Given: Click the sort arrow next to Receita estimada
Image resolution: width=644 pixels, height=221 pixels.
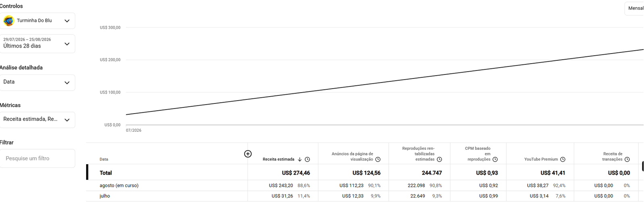Looking at the screenshot, I should (x=300, y=159).
